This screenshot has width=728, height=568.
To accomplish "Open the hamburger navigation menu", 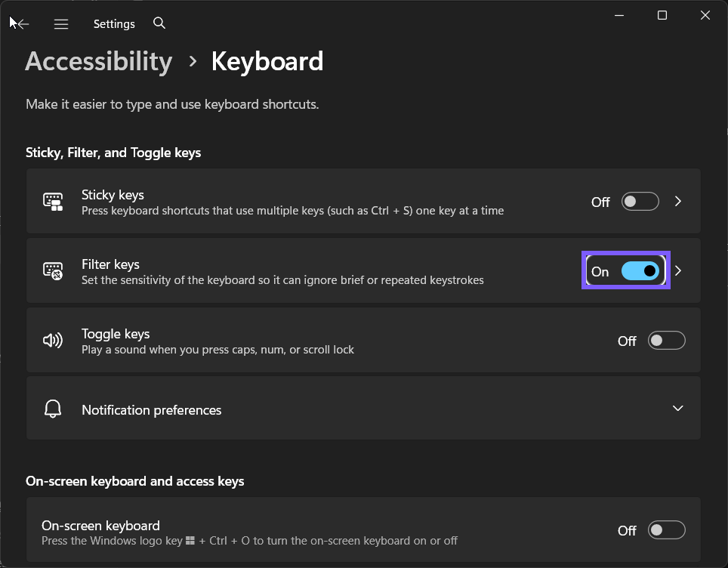I will [61, 23].
